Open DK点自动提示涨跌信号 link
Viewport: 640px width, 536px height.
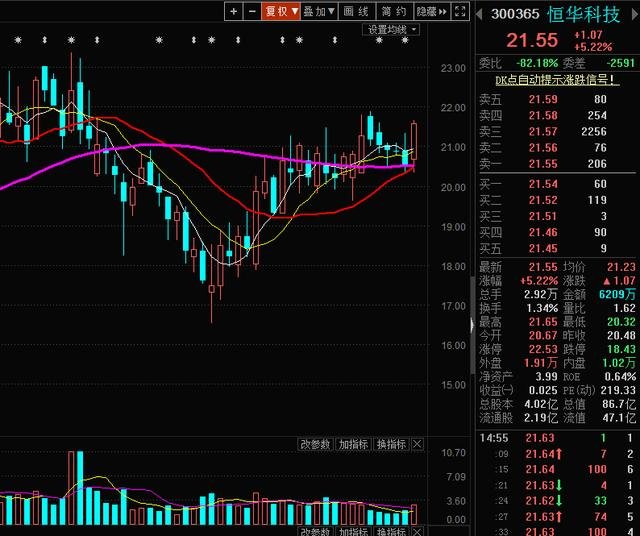click(x=557, y=80)
